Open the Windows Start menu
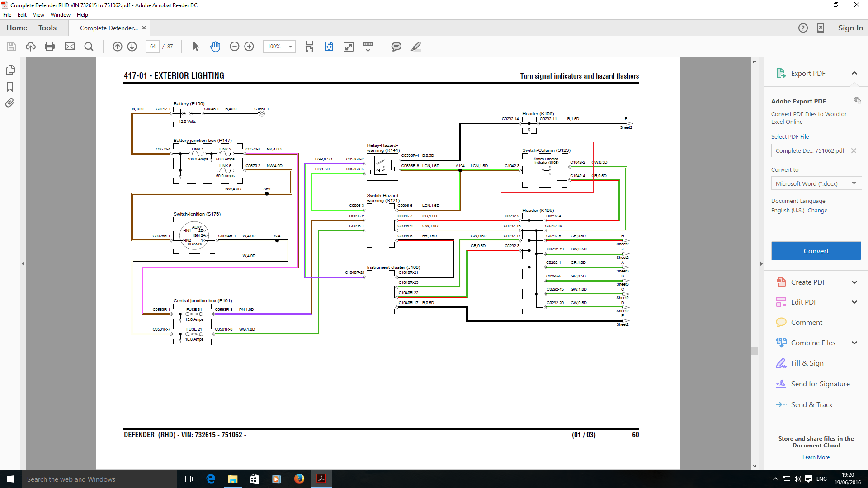This screenshot has height=488, width=868. 11,479
